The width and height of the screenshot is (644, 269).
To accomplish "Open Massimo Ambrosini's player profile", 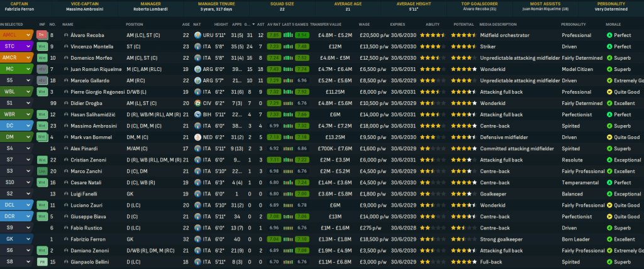I will pyautogui.click(x=92, y=126).
